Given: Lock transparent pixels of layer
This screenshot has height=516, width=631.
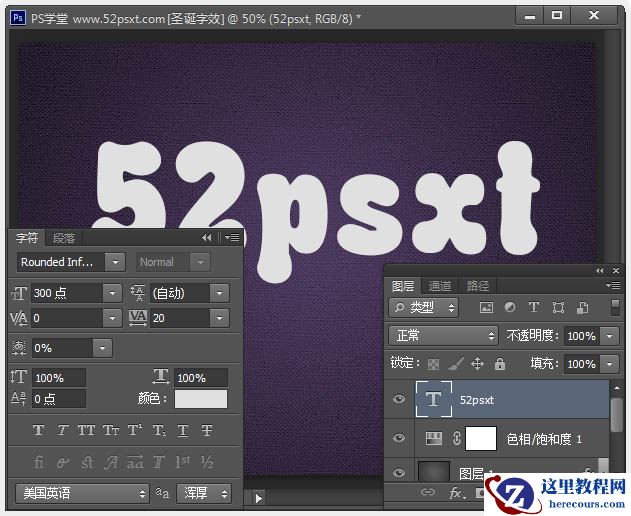Looking at the screenshot, I should click(x=433, y=364).
